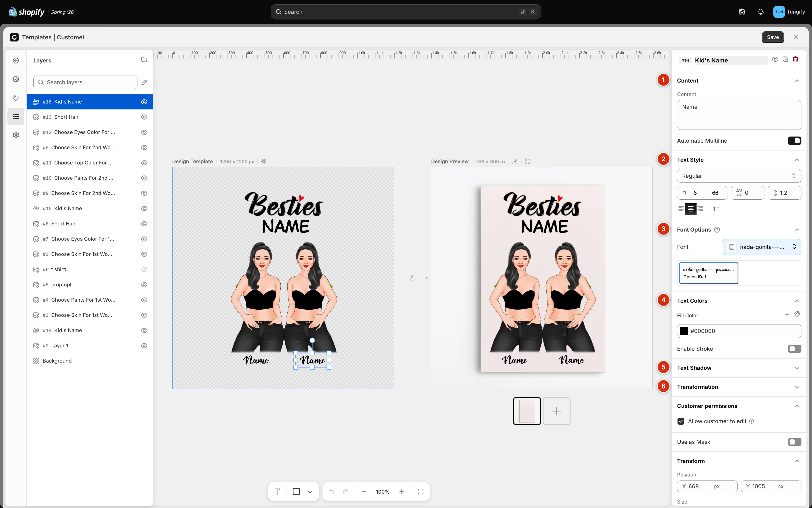Open the nada-qonita font dropdown
812x508 pixels.
[x=762, y=247]
